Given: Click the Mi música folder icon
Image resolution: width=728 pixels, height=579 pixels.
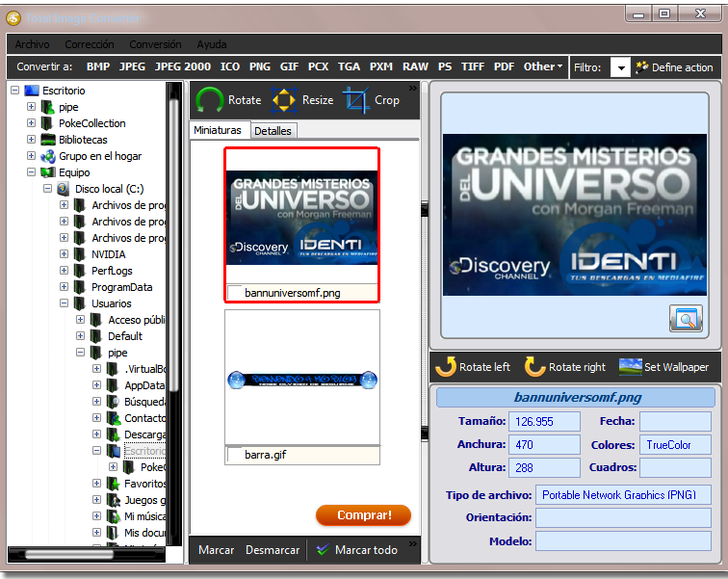Looking at the screenshot, I should click(x=114, y=516).
